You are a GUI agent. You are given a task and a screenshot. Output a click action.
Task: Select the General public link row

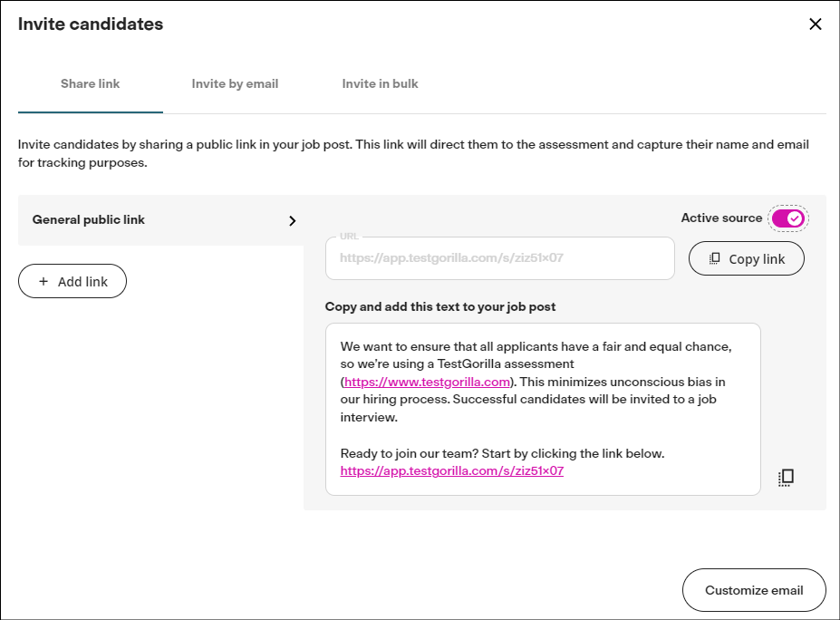tap(160, 220)
